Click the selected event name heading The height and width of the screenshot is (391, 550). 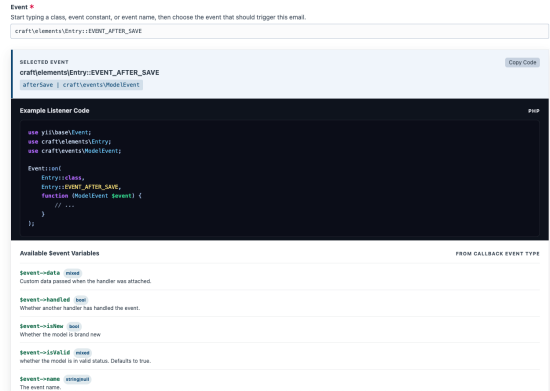[89, 73]
